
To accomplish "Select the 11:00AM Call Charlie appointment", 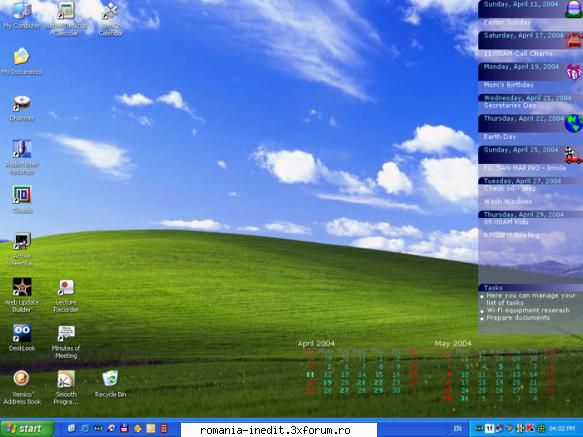I will 518,54.
